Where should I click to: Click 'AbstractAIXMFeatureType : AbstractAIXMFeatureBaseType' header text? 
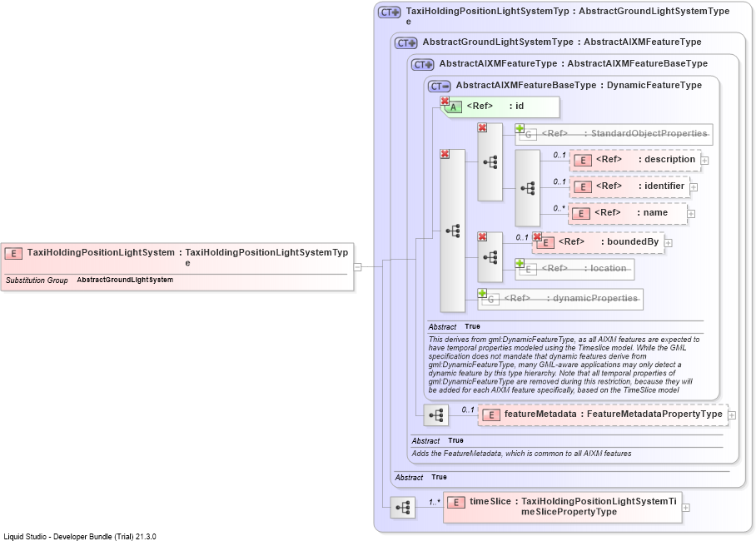[574, 63]
